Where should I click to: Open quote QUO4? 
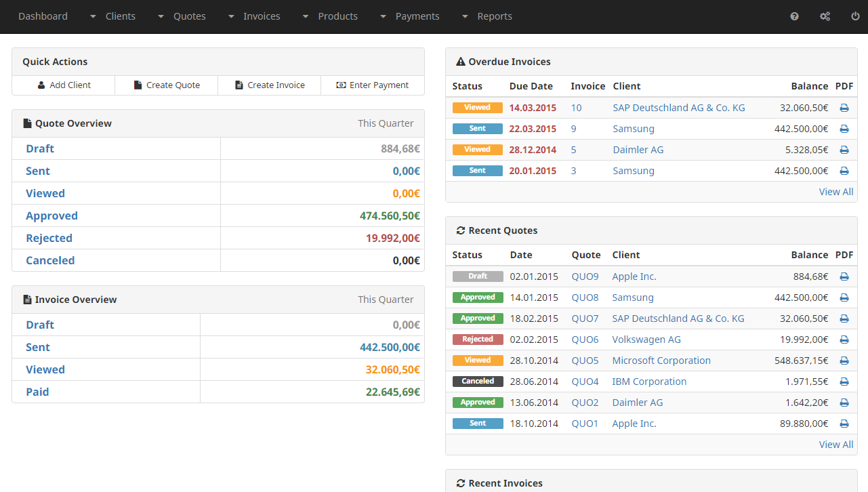(585, 382)
